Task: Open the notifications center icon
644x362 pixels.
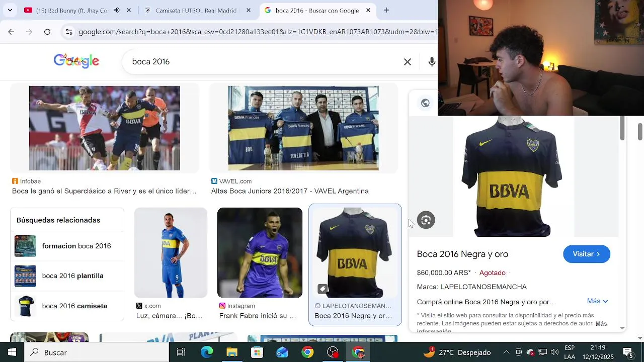Action: (628, 352)
